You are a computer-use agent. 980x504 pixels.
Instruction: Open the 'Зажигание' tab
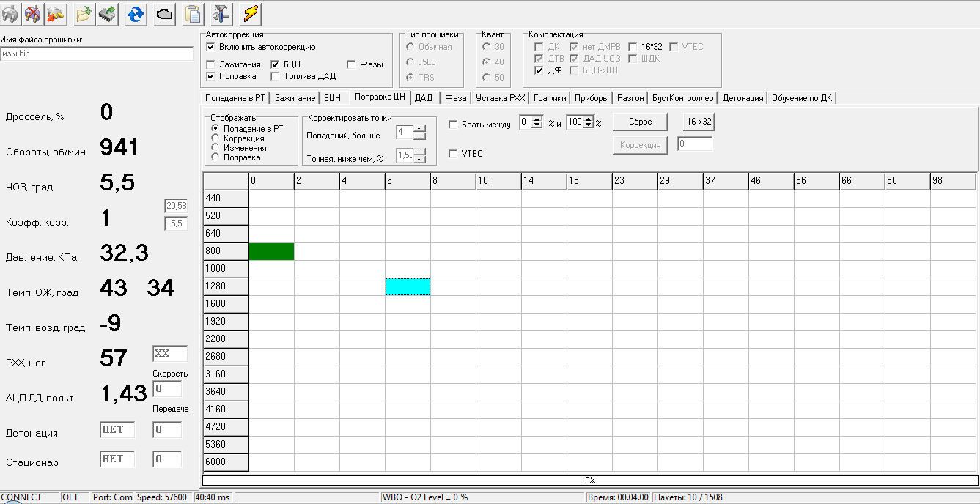[x=295, y=98]
